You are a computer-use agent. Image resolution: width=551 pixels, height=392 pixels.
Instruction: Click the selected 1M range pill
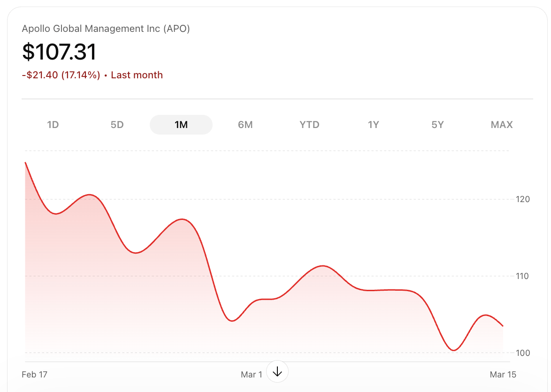pyautogui.click(x=181, y=125)
